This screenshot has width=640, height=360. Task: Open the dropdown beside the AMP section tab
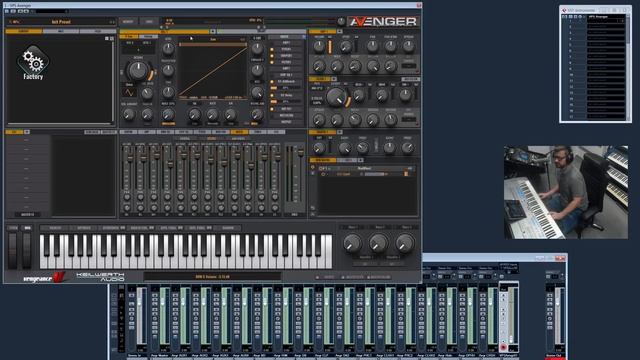[340, 31]
